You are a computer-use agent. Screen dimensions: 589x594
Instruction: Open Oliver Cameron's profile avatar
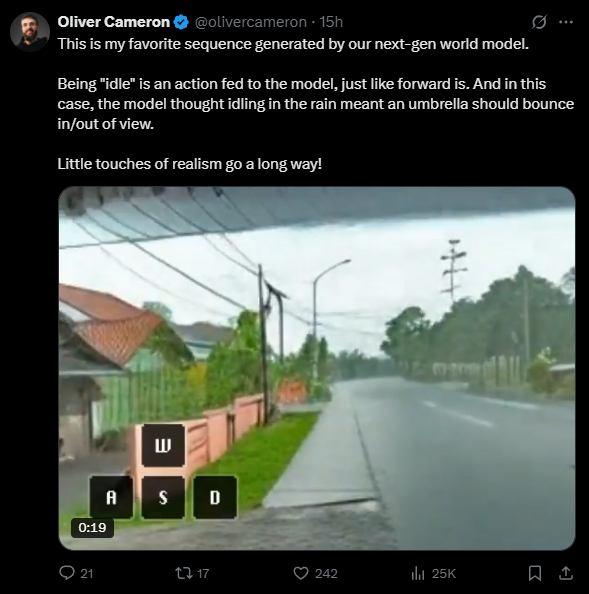[30, 32]
